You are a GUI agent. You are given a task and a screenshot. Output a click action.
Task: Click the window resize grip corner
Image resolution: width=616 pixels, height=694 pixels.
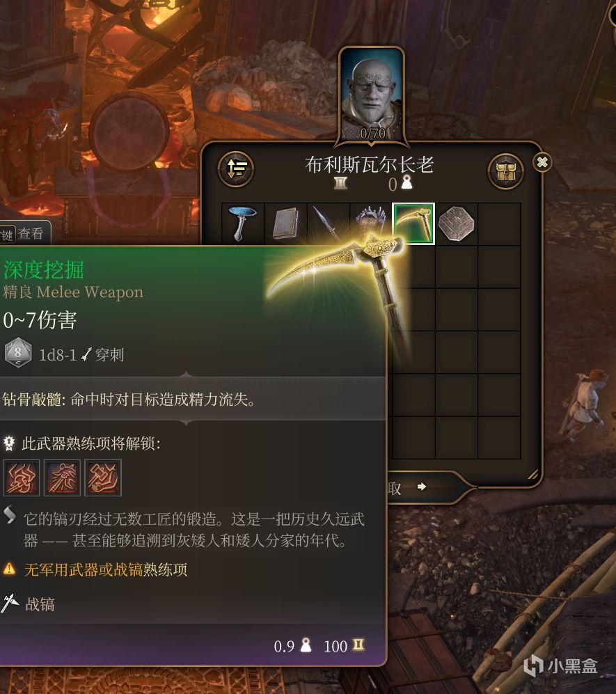532,475
